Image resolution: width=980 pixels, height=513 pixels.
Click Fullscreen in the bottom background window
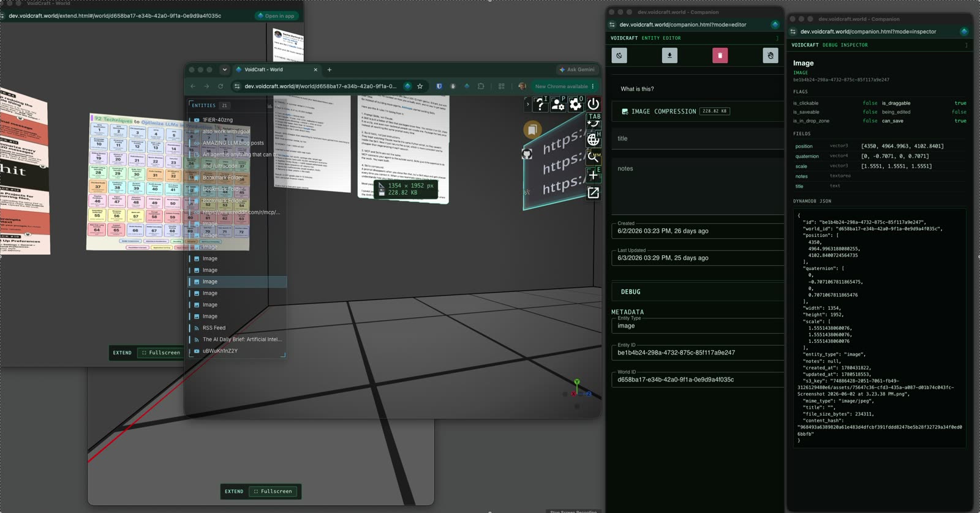(x=273, y=492)
